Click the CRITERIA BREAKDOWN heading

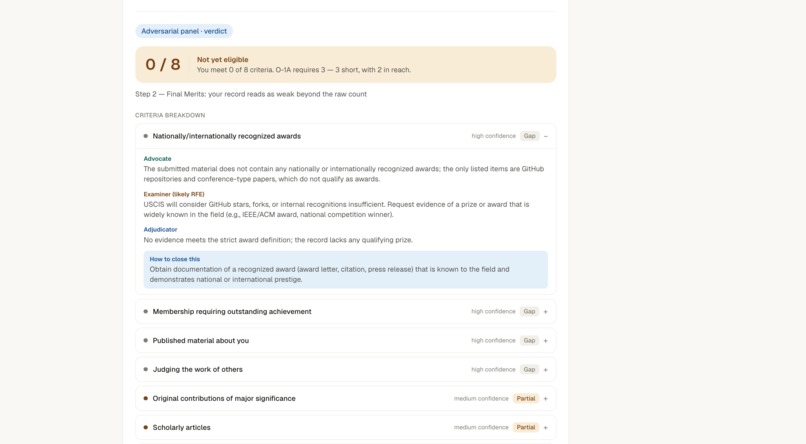pyautogui.click(x=170, y=116)
